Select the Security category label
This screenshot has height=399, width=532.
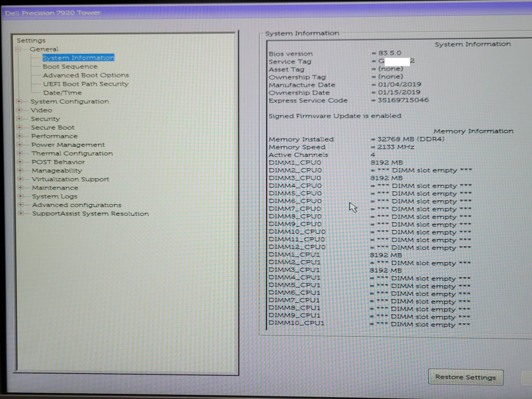click(45, 119)
